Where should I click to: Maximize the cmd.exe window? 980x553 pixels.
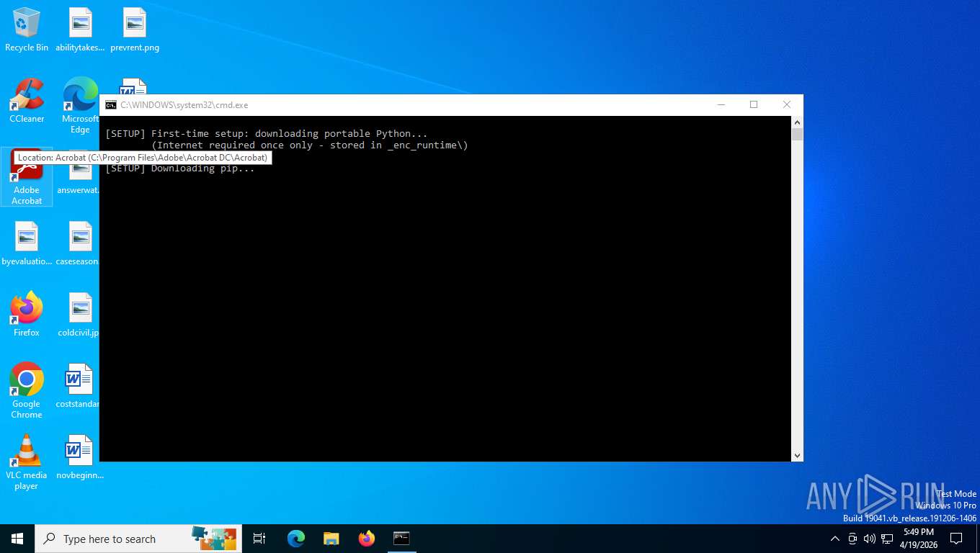click(x=754, y=105)
